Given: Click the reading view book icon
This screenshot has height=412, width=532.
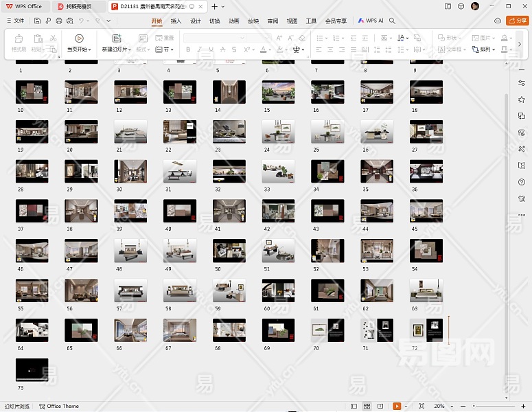Looking at the screenshot, I should [x=382, y=407].
